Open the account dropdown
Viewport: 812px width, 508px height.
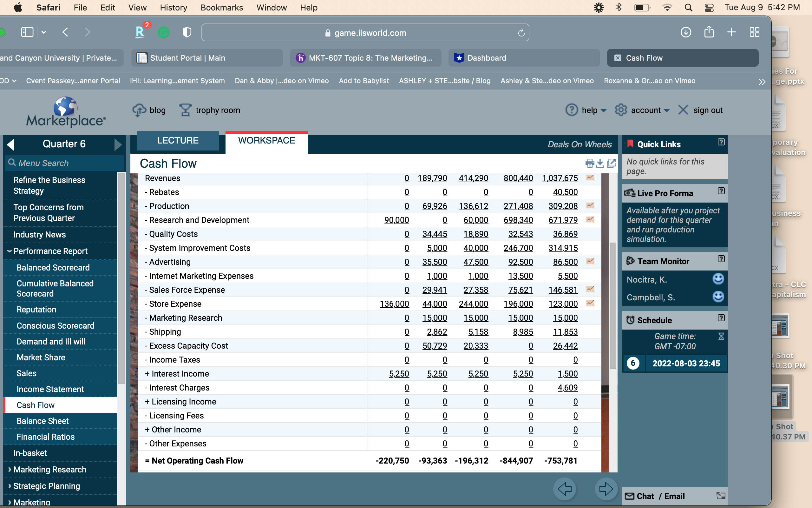pyautogui.click(x=642, y=110)
